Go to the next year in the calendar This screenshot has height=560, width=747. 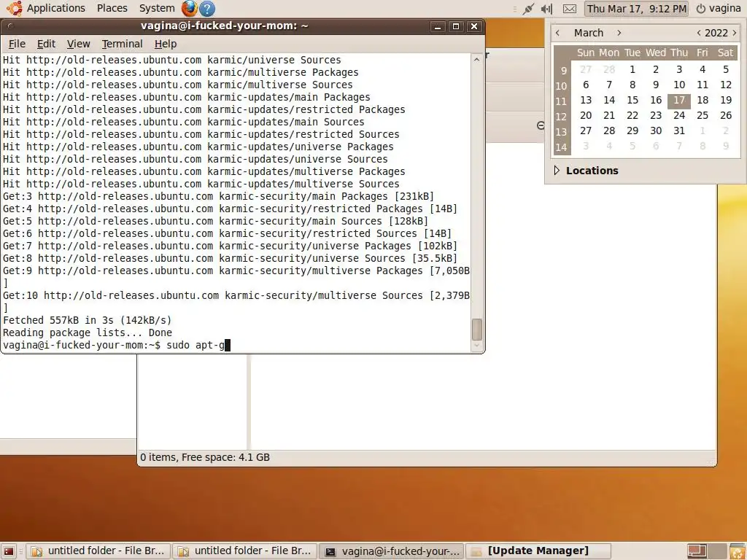734,33
